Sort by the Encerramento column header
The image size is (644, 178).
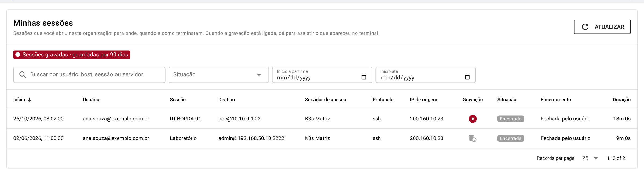(556, 100)
